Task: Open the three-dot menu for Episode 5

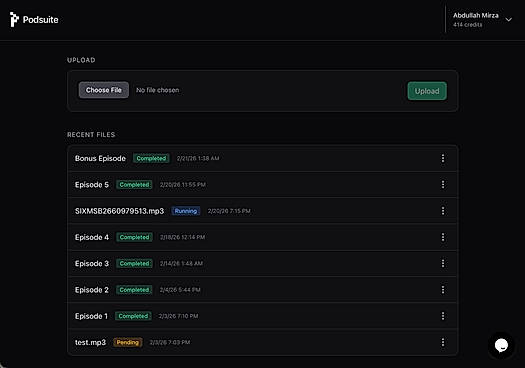Action: point(443,185)
